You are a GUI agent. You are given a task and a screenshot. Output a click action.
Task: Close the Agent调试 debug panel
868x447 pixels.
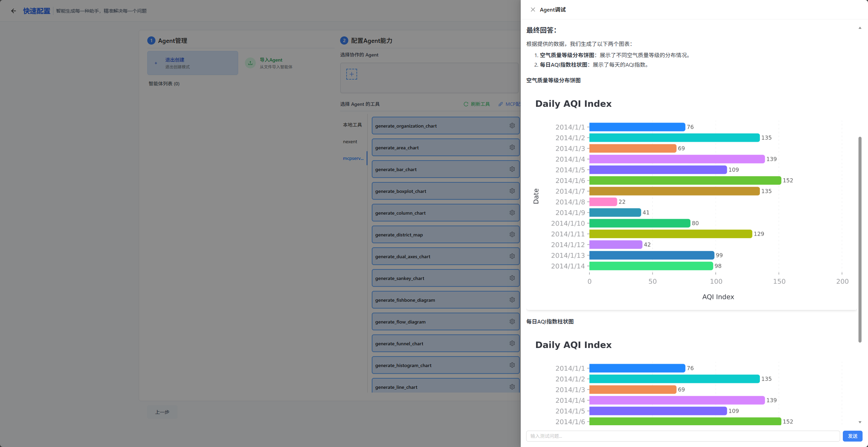point(533,10)
